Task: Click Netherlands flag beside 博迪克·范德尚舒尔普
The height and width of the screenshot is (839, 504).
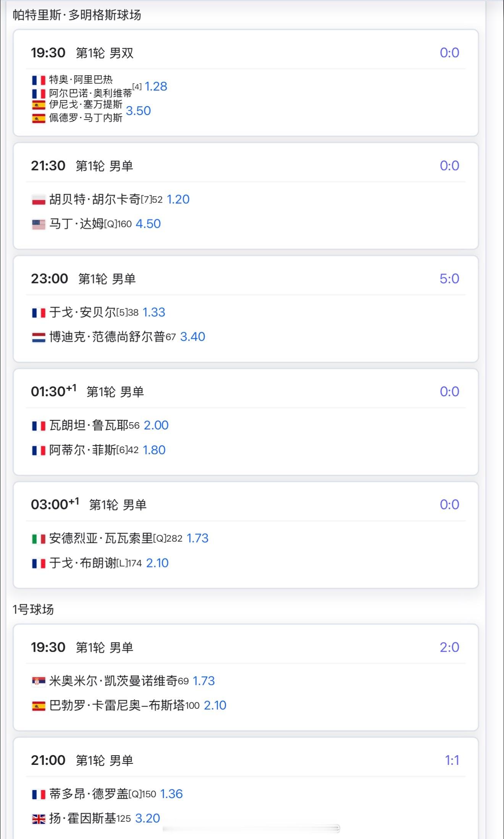Action: [x=39, y=337]
